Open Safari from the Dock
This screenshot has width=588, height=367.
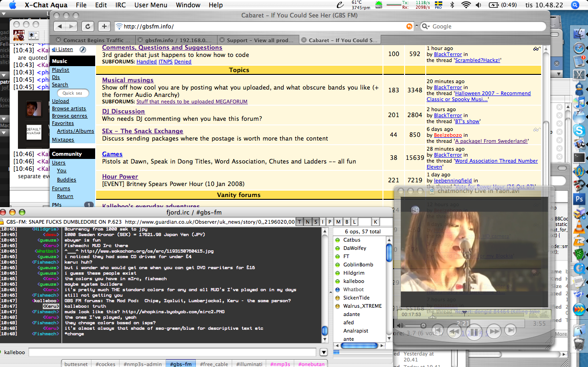click(x=579, y=48)
